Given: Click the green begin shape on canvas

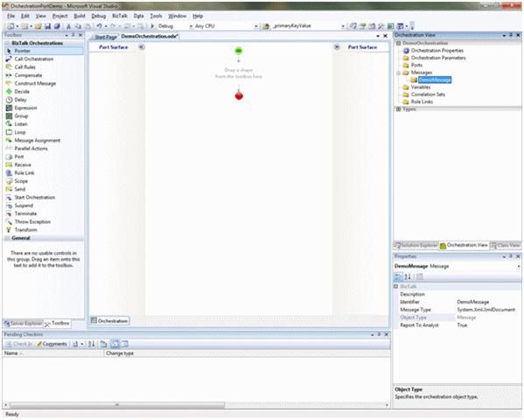Looking at the screenshot, I should [238, 51].
